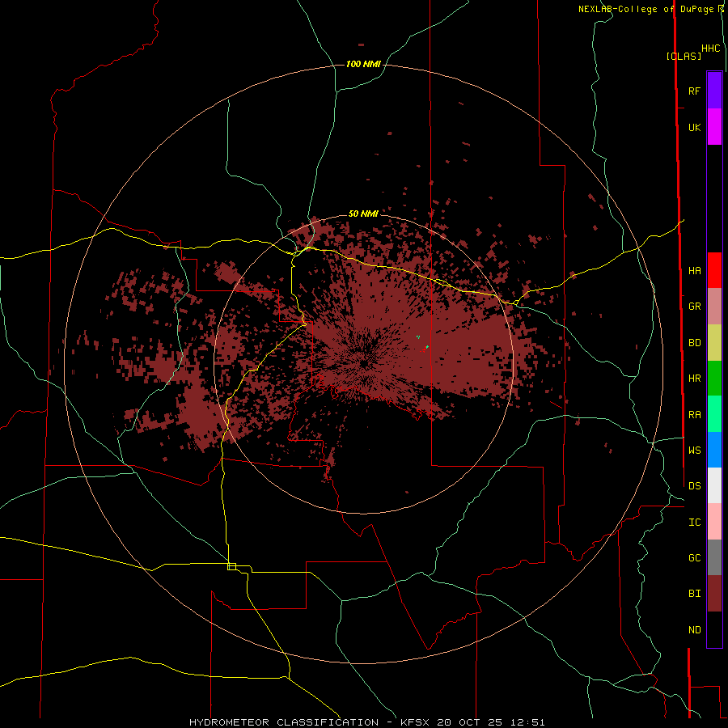
Task: Click the UK legend label text
Action: pyautogui.click(x=694, y=127)
